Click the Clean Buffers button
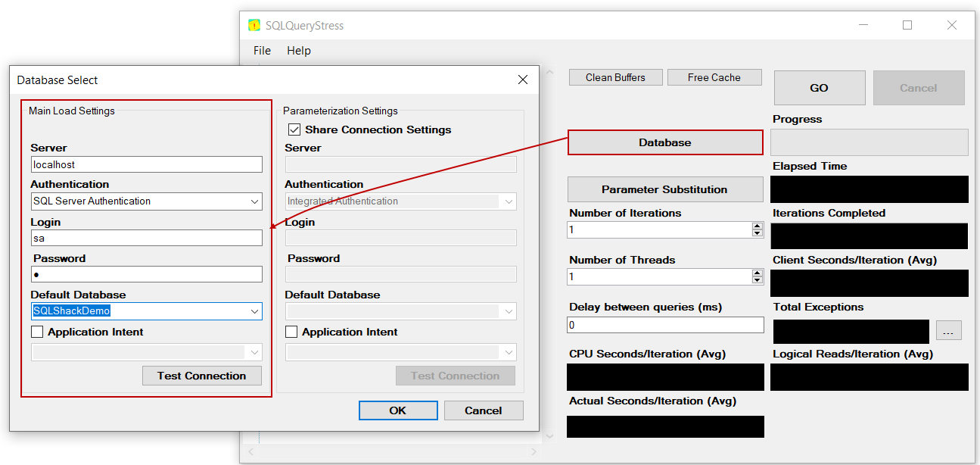This screenshot has height=465, width=980. [616, 77]
